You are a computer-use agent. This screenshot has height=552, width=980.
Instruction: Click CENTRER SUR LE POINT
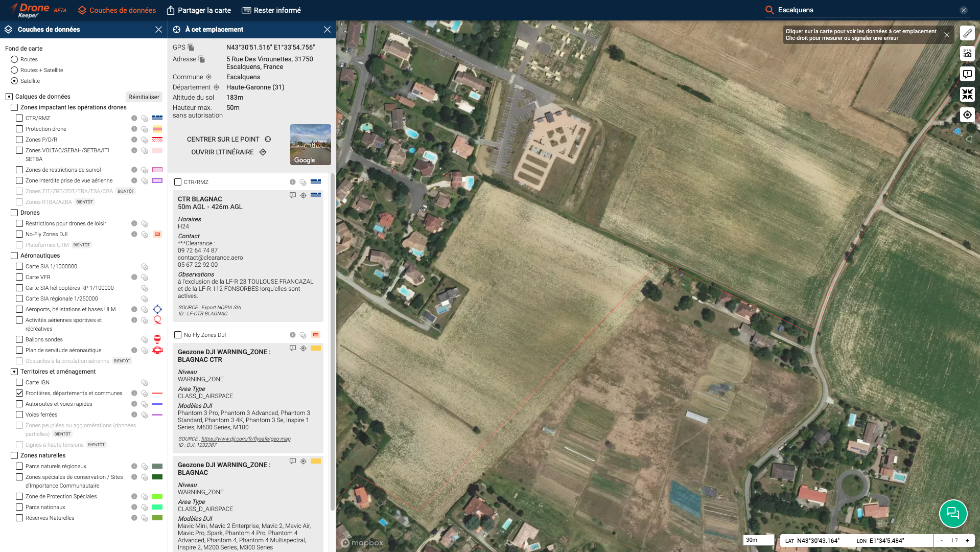[229, 139]
